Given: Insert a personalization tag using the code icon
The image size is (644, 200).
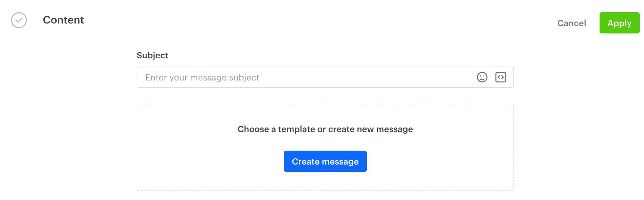Looking at the screenshot, I should click(501, 77).
